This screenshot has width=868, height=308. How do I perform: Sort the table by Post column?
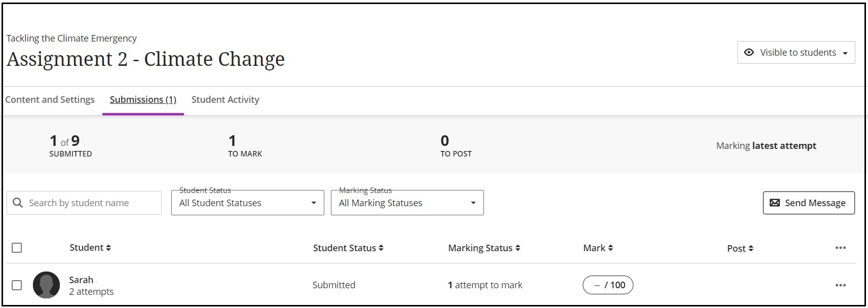click(x=751, y=248)
